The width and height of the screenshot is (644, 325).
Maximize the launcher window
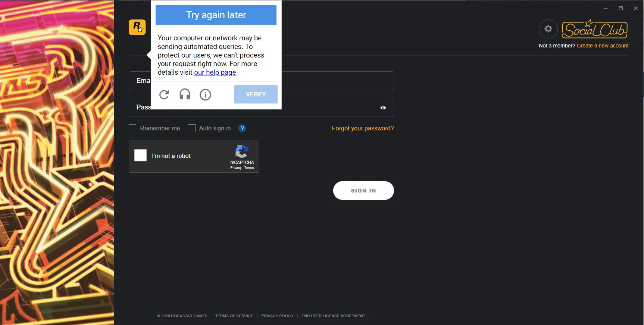tap(621, 8)
